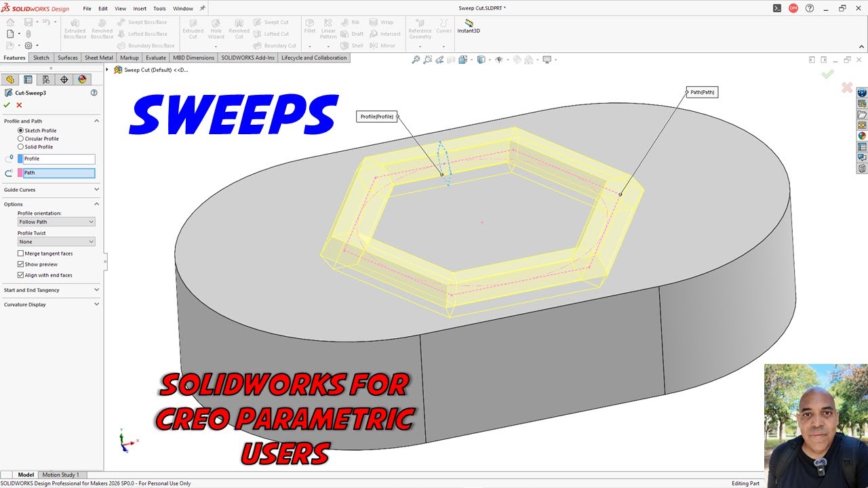Open the command prompt icon in title bar
This screenshot has width=868, height=488.
point(777,8)
